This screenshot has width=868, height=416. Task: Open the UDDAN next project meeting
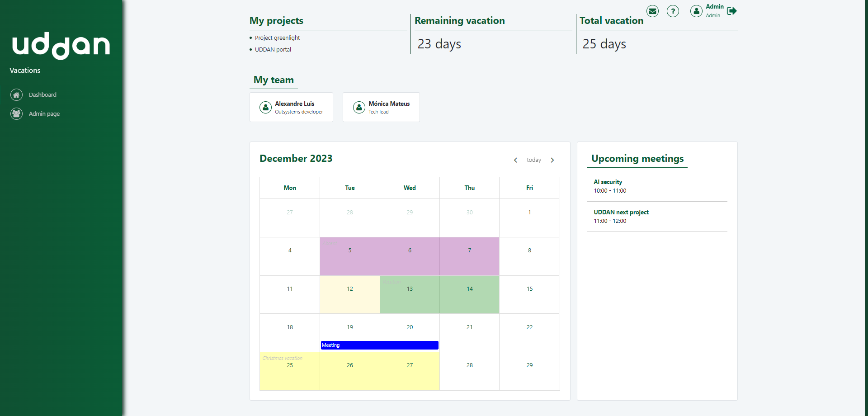tap(621, 212)
